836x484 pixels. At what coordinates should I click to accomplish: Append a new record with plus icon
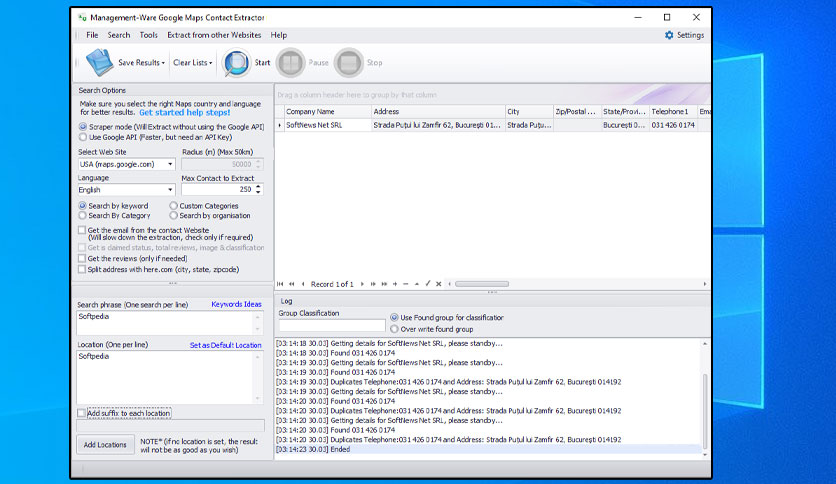[x=395, y=284]
